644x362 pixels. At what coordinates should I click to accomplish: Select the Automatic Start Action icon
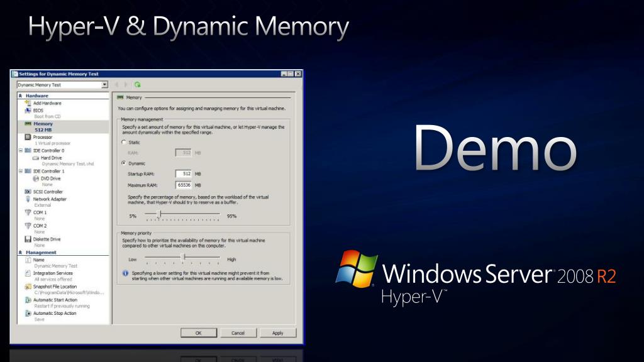point(28,300)
